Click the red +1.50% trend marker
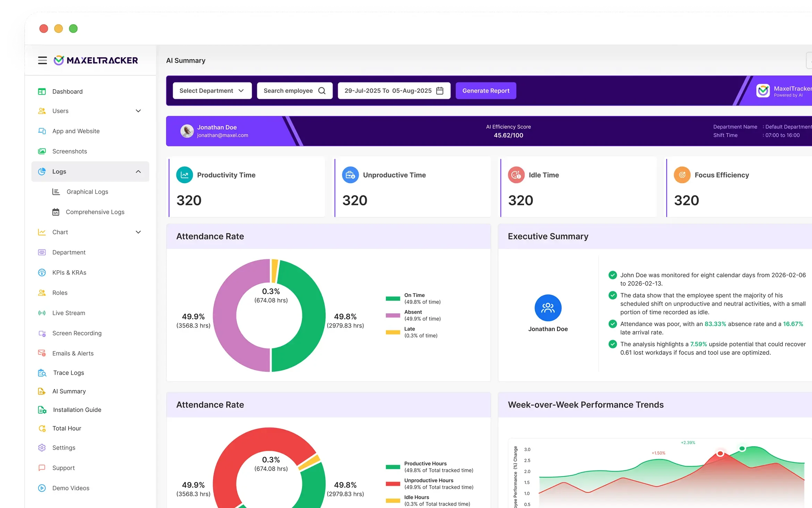This screenshot has height=508, width=812. click(720, 454)
